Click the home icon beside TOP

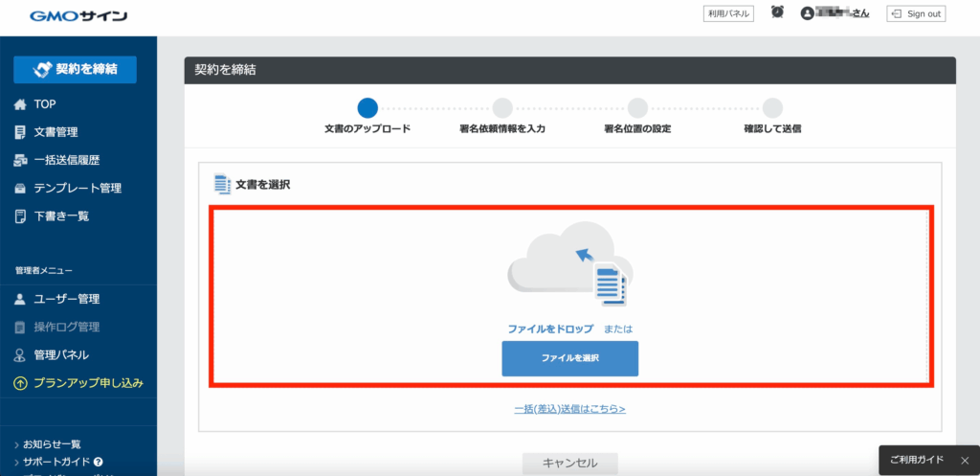20,104
